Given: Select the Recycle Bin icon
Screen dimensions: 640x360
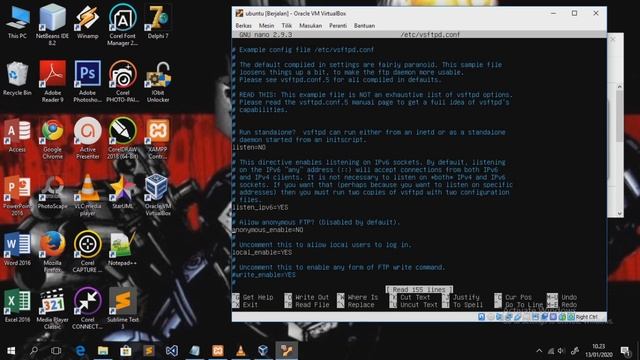Looking at the screenshot, I should (x=17, y=79).
